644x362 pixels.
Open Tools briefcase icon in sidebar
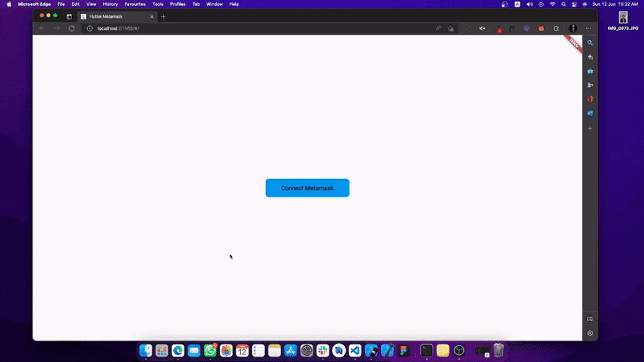point(590,71)
